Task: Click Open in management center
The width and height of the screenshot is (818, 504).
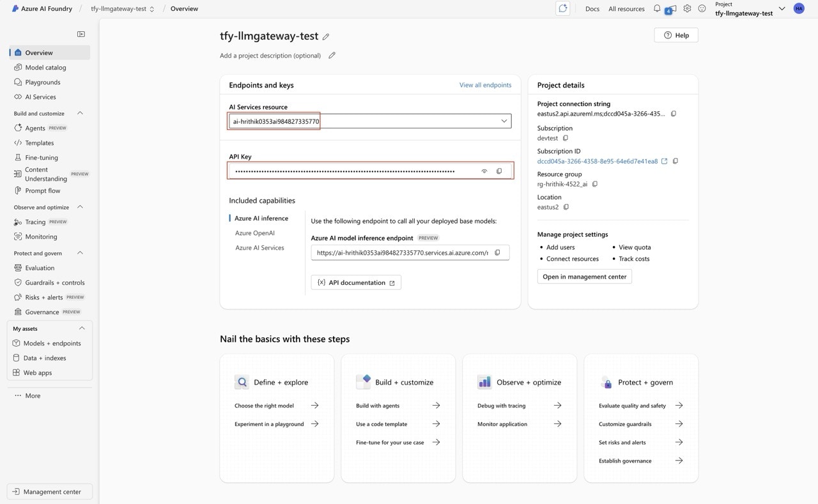Action: tap(585, 277)
